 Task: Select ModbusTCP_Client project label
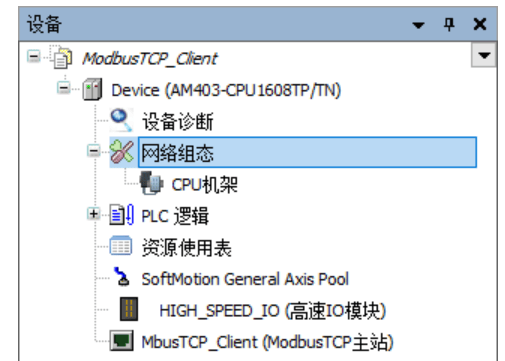tap(150, 59)
